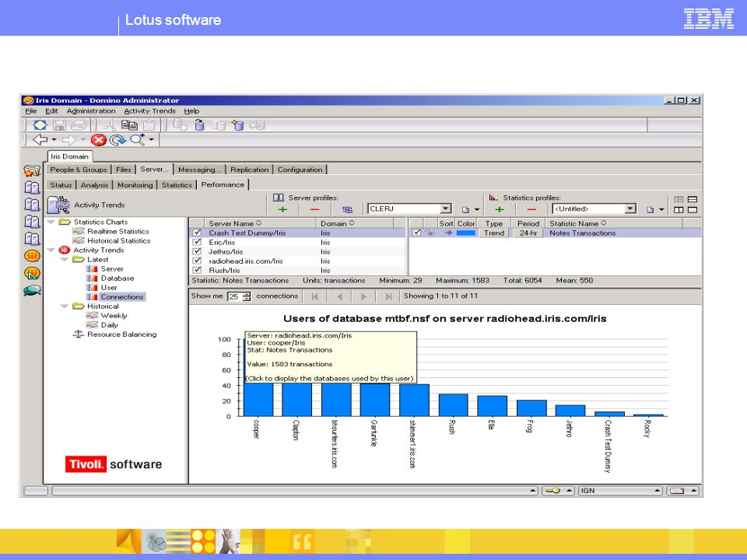The width and height of the screenshot is (747, 560).
Task: Switch to the People & Groups tab
Action: coord(78,170)
